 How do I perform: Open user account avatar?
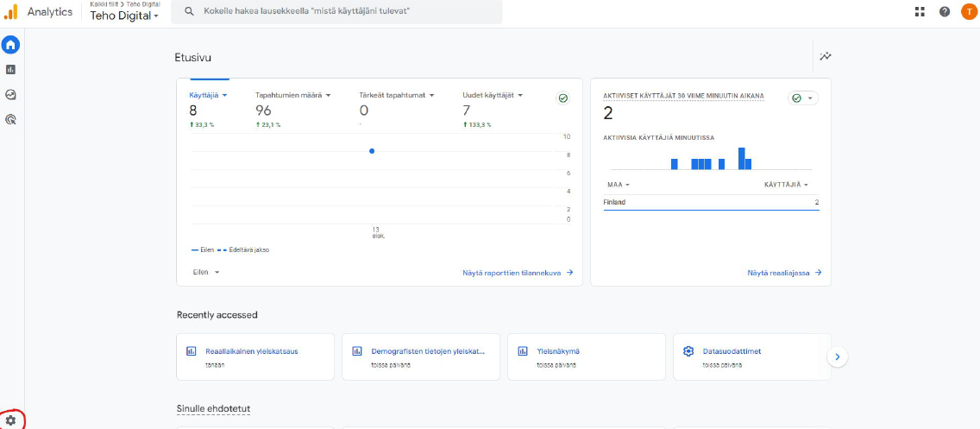coord(968,11)
